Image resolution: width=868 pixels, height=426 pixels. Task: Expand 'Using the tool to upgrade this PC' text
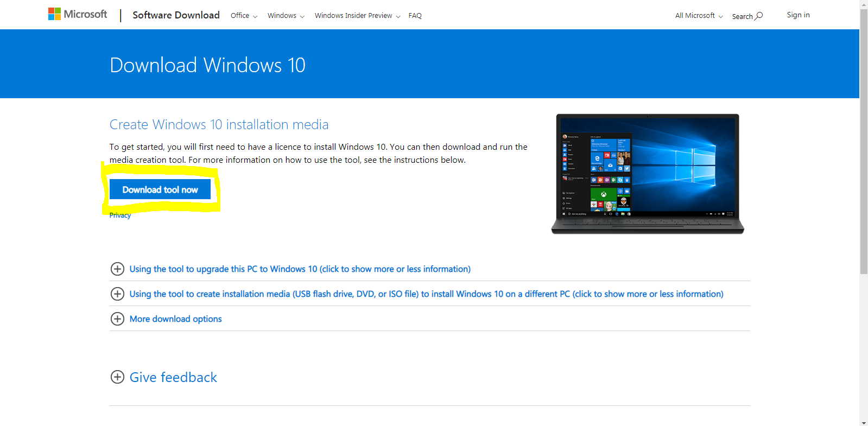300,269
